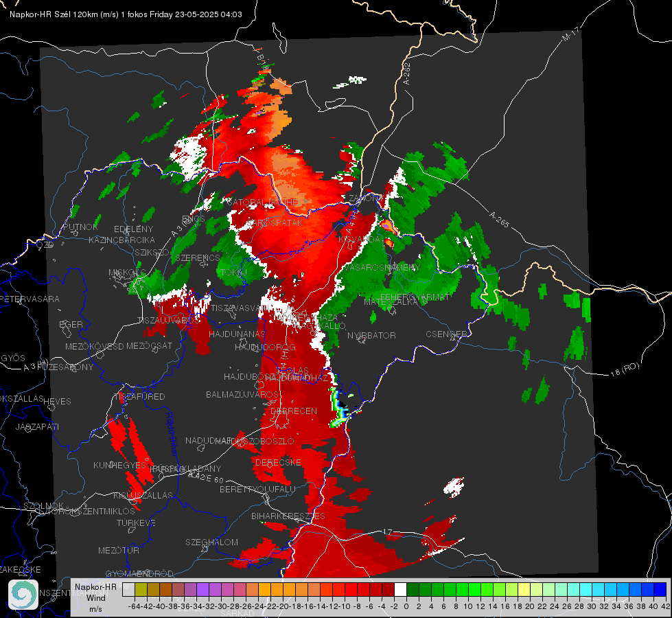Click the legend label Napkor-HR Wind m/s
Image resolution: width=672 pixels, height=618 pixels.
(95, 597)
